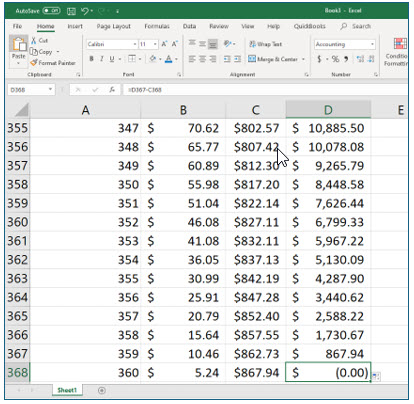Open the Calibri font name dropdown
The height and width of the screenshot is (404, 414).
coord(135,44)
